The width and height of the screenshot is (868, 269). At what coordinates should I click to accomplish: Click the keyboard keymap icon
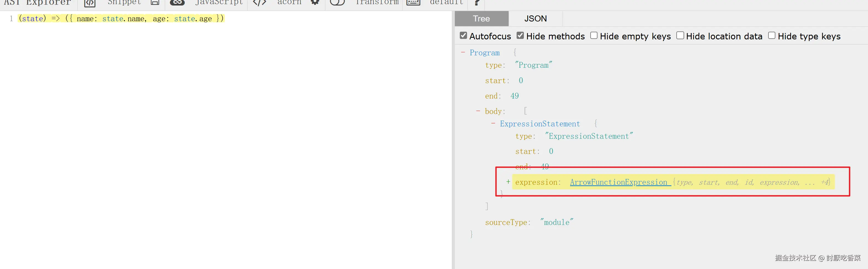(x=413, y=3)
